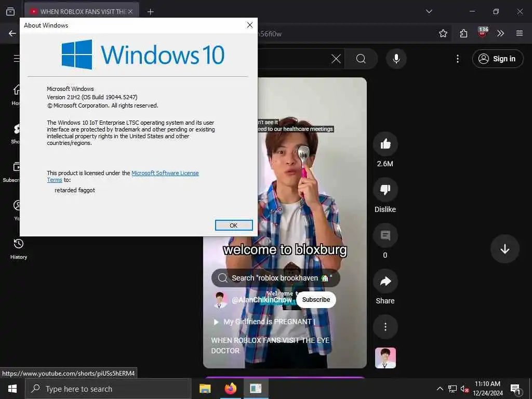The height and width of the screenshot is (399, 532).
Task: Click the short's title text
Action: coord(270,345)
